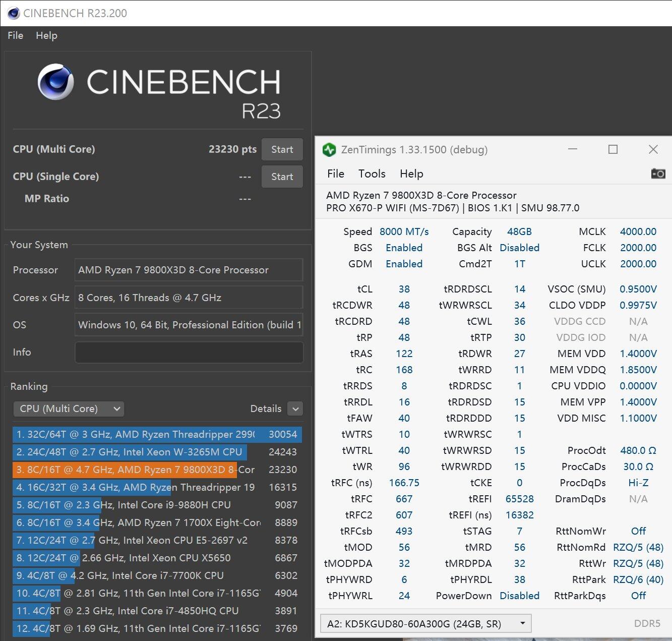The height and width of the screenshot is (641, 672).
Task: Click the ProcOdt 480.0 Ω value
Action: point(638,450)
